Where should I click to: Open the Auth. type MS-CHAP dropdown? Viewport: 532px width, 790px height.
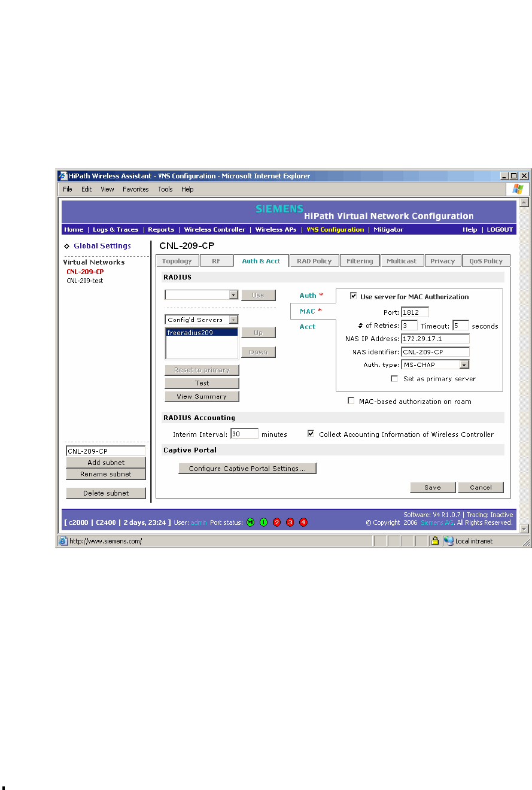(x=464, y=364)
